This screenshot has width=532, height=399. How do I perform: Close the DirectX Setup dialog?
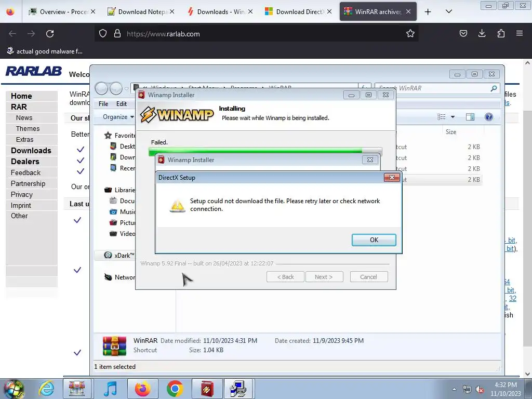392,178
